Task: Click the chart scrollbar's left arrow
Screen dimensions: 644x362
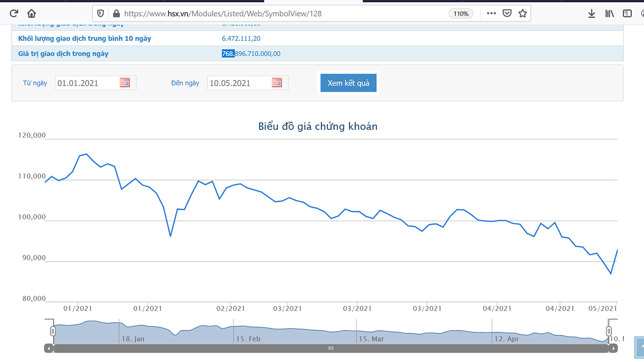Action: click(49, 348)
